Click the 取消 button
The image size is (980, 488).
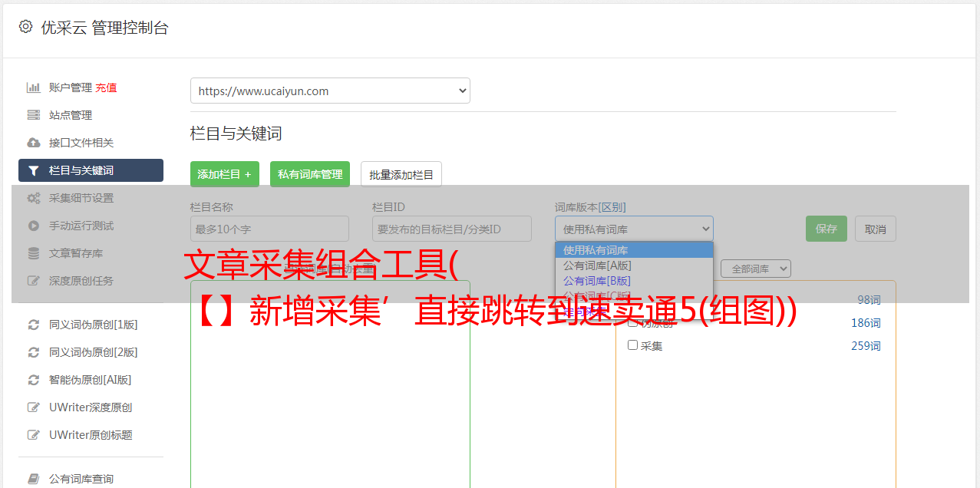tap(876, 229)
